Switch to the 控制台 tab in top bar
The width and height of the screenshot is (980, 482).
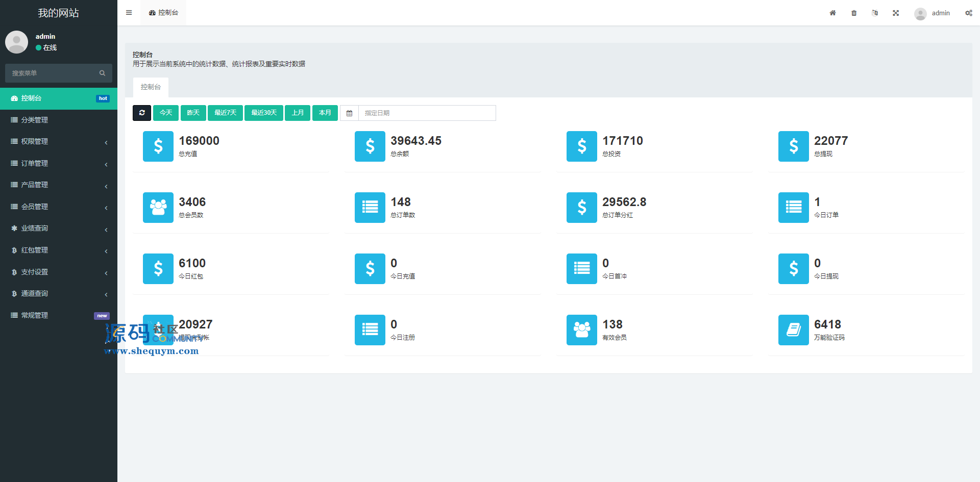164,13
